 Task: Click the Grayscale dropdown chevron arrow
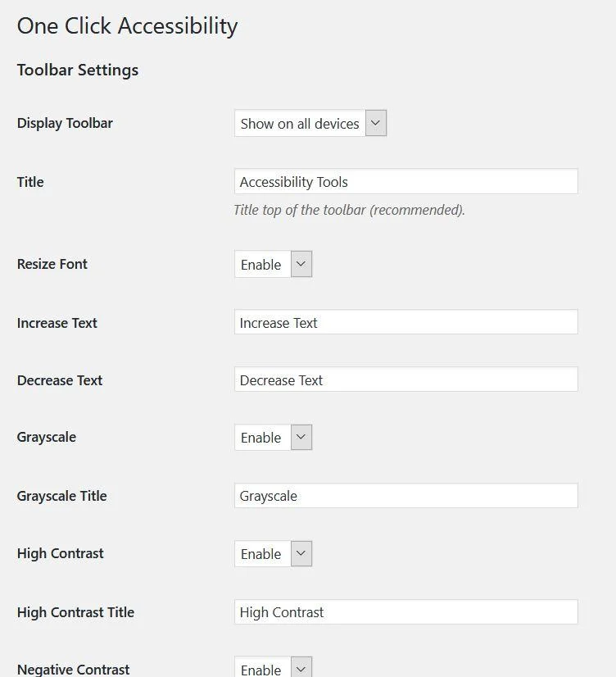[x=301, y=438]
